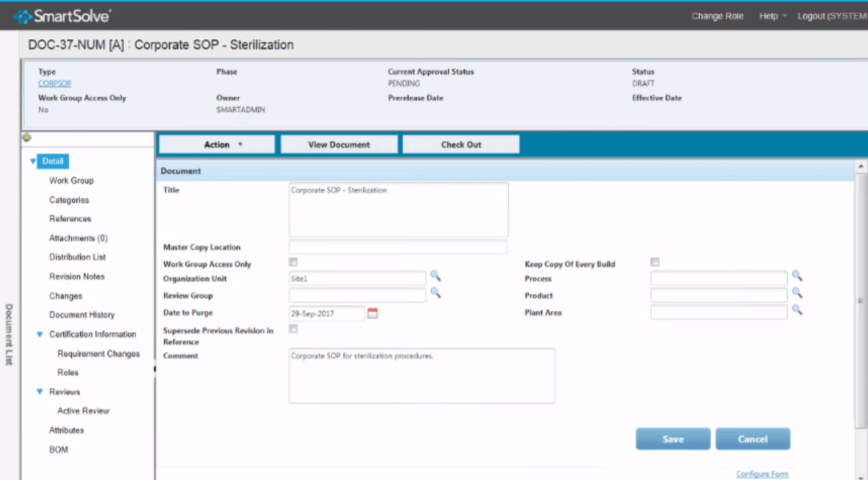This screenshot has height=480, width=868.
Task: Click the vertical scrollbar of the form
Action: [861, 300]
